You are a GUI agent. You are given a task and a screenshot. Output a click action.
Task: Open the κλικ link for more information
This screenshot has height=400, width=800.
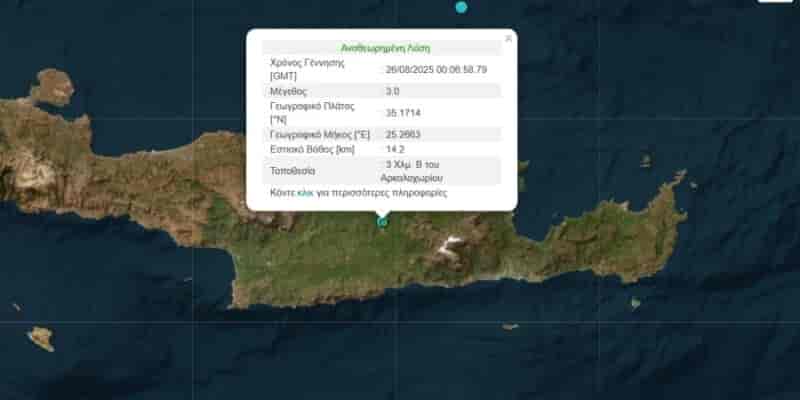coord(305,193)
